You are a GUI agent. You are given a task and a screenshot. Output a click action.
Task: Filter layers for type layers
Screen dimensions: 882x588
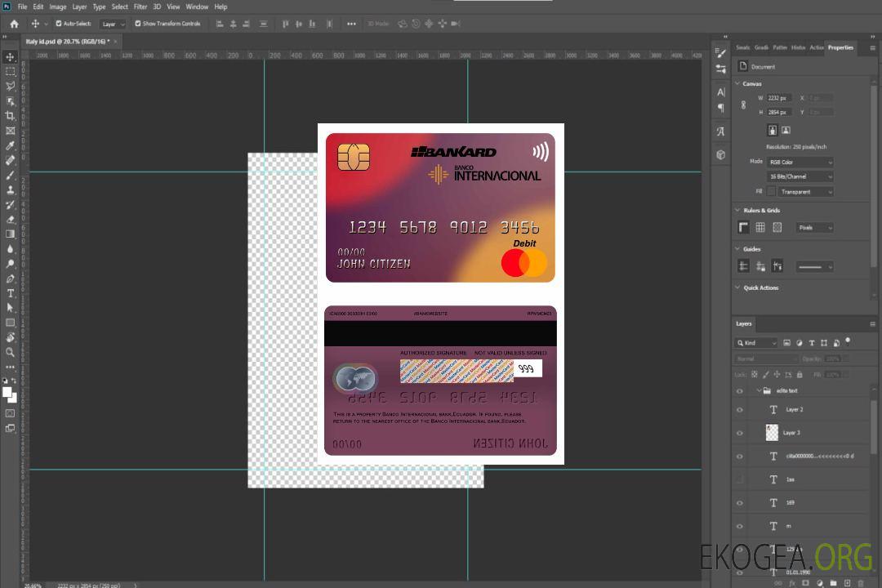point(812,343)
